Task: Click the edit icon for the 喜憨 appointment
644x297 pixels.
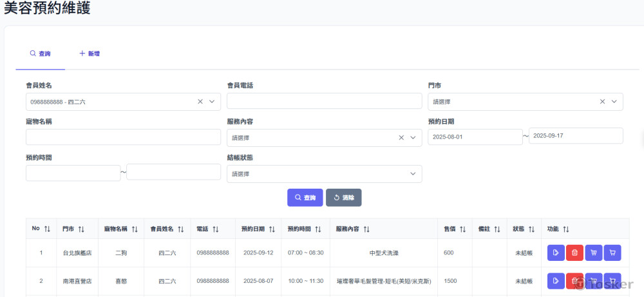Action: pos(555,281)
